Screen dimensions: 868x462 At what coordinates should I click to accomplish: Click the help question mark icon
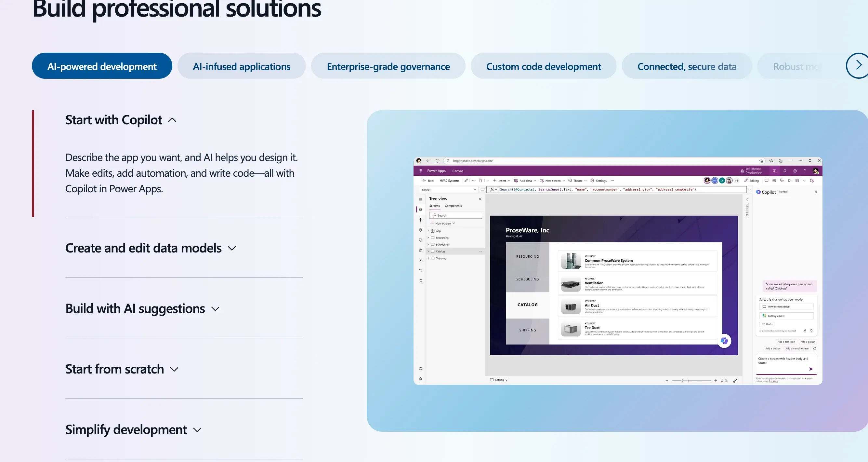pyautogui.click(x=805, y=170)
